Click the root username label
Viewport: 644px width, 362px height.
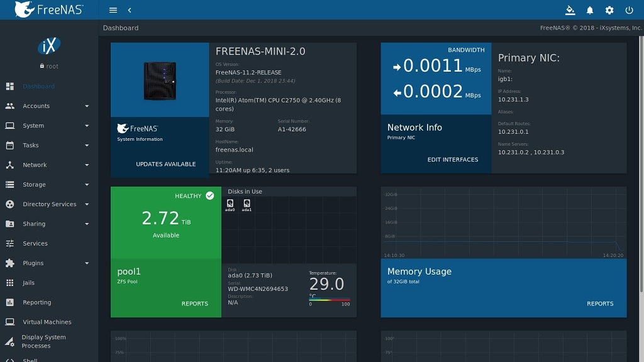[52, 66]
